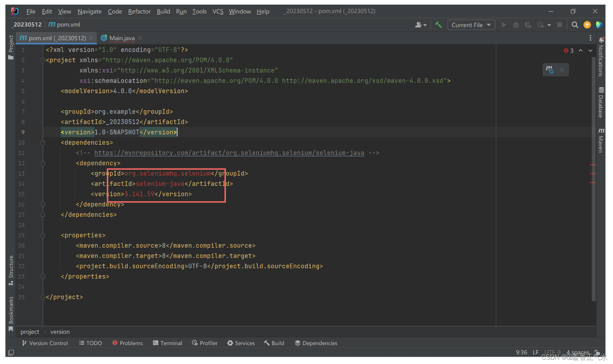The width and height of the screenshot is (613, 364).
Task: Open the mvnrepository selenium-java link
Action: (x=229, y=153)
